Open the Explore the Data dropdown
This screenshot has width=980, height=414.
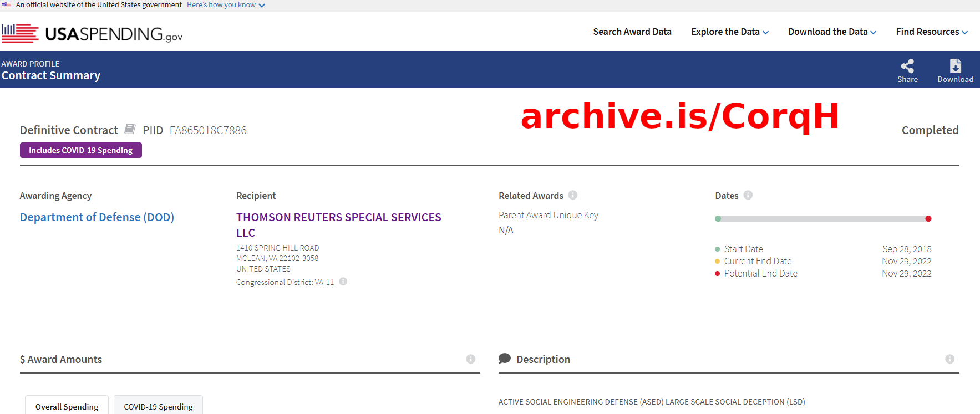[730, 32]
